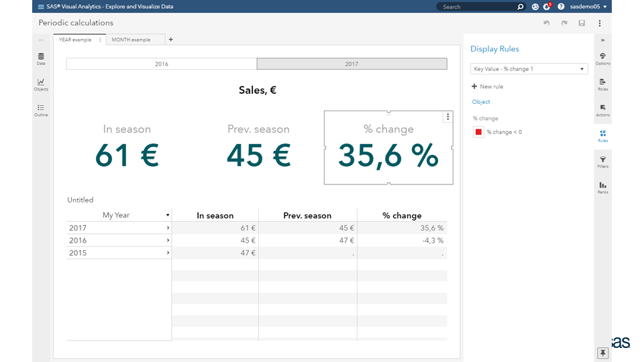644x362 pixels.
Task: Open the Key Value - % change 1 dropdown
Action: point(529,69)
